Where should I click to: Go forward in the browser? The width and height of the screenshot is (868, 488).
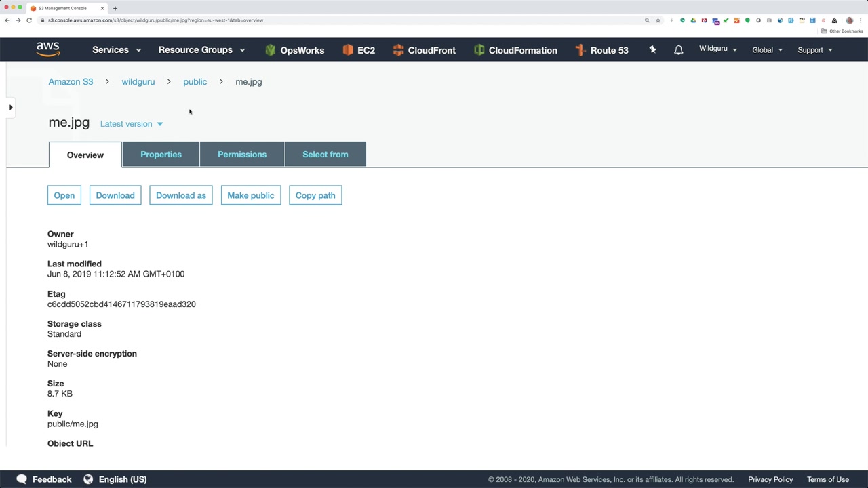(x=18, y=20)
